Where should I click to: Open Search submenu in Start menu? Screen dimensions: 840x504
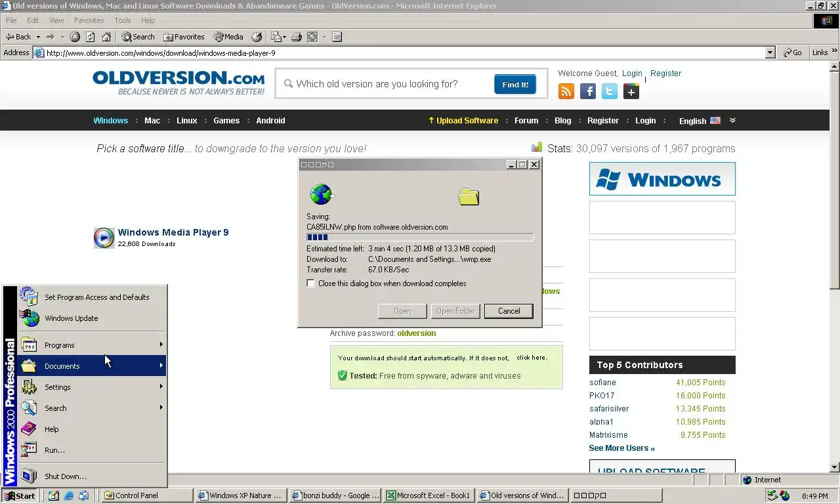tap(92, 408)
